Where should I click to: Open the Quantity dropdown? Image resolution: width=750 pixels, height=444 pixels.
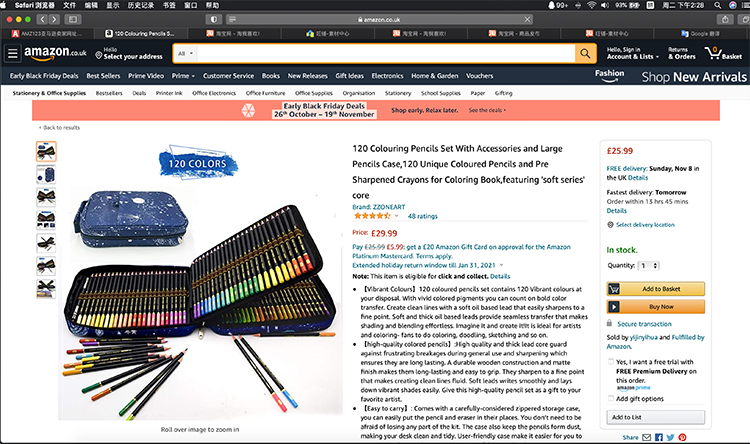pyautogui.click(x=649, y=266)
